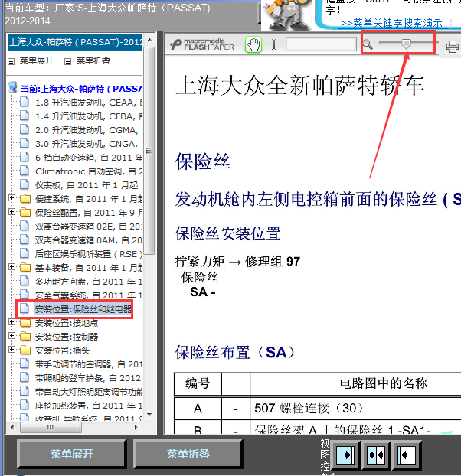
Task: Click the 安装位置:接地点 folder icon
Action: coord(25,323)
